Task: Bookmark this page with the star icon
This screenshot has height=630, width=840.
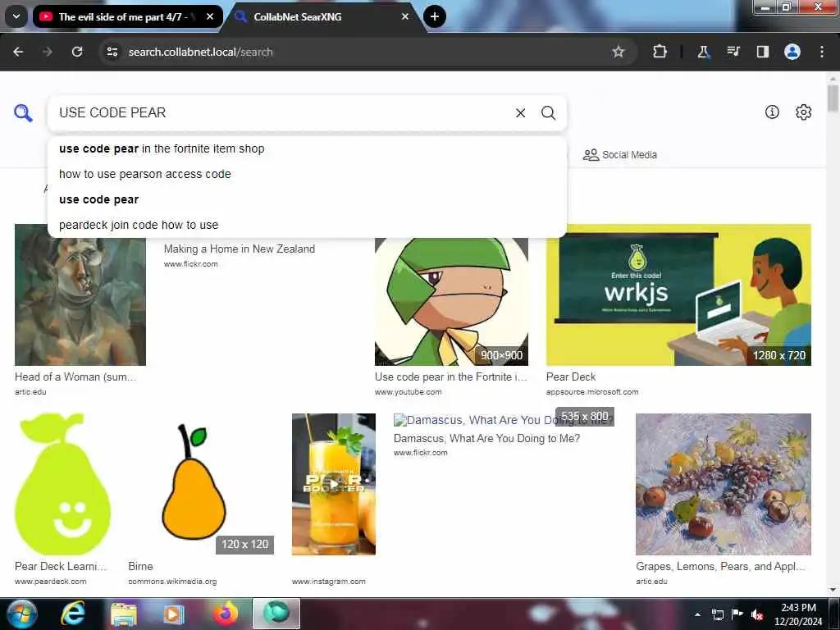Action: 619,52
